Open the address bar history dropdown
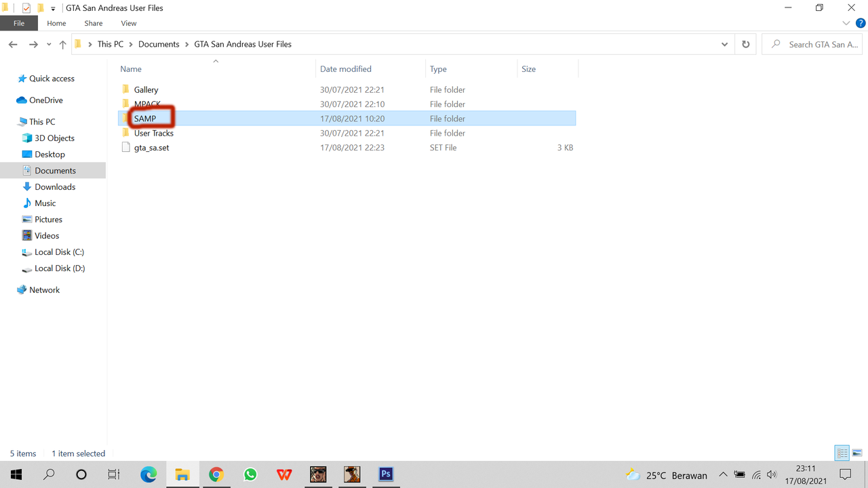868x488 pixels. click(725, 44)
